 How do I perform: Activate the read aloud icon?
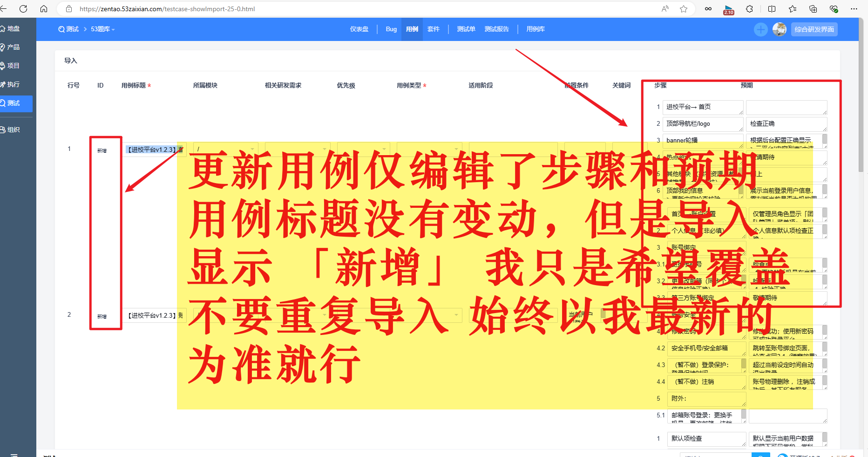665,9
